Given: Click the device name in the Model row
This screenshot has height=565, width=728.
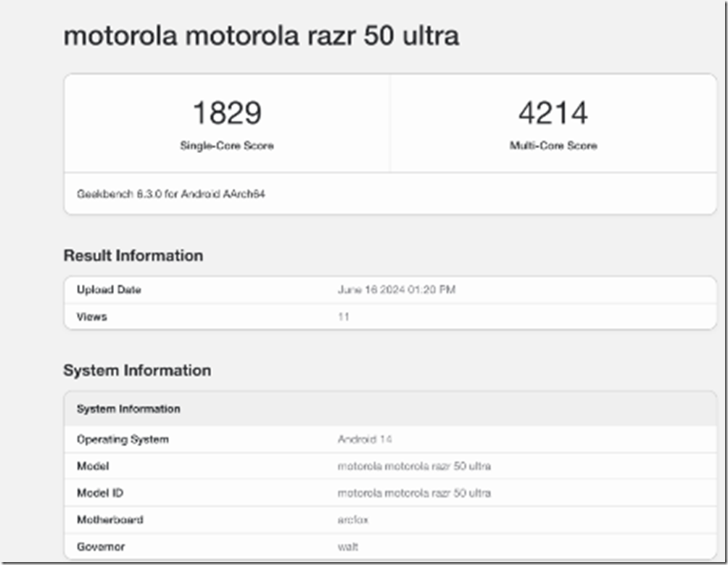Looking at the screenshot, I should [x=413, y=466].
